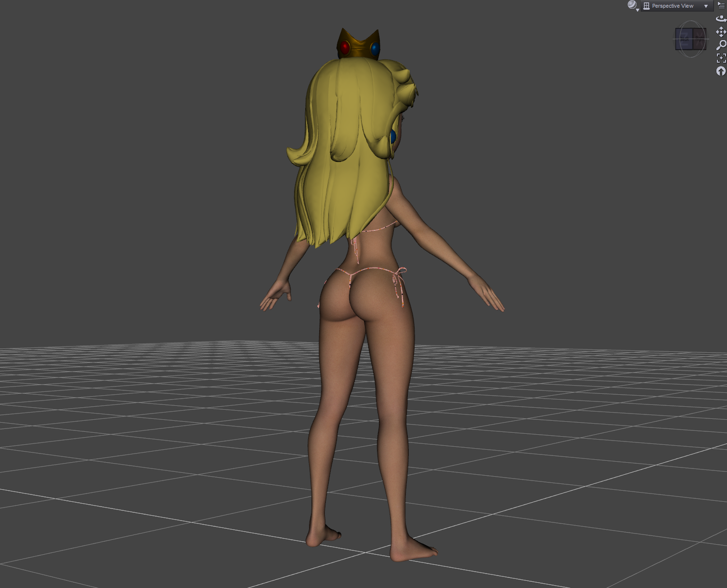Click the reset view arrow icon
This screenshot has width=727, height=588.
[x=721, y=71]
